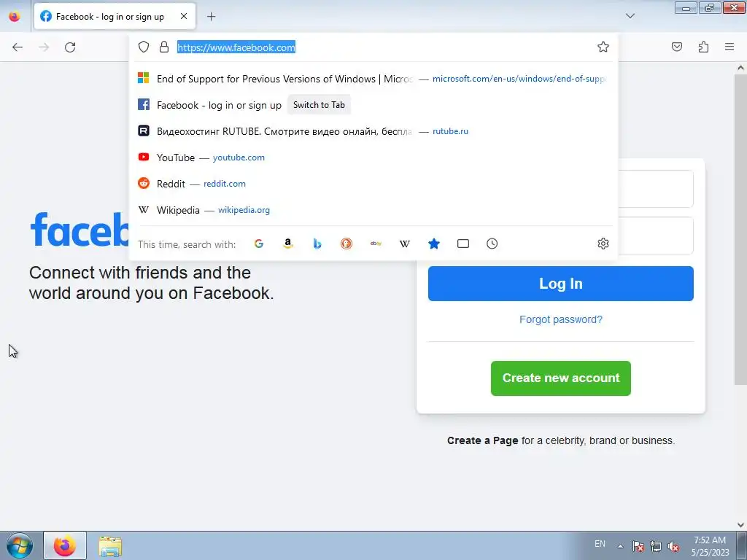The height and width of the screenshot is (560, 747).
Task: Click the Facebook - log in tab
Action: 115,16
